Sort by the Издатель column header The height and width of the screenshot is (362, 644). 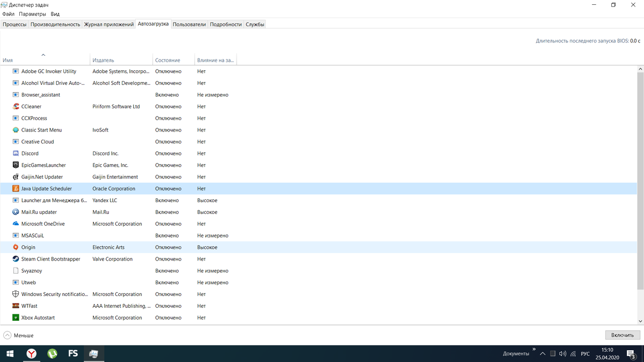pyautogui.click(x=121, y=60)
